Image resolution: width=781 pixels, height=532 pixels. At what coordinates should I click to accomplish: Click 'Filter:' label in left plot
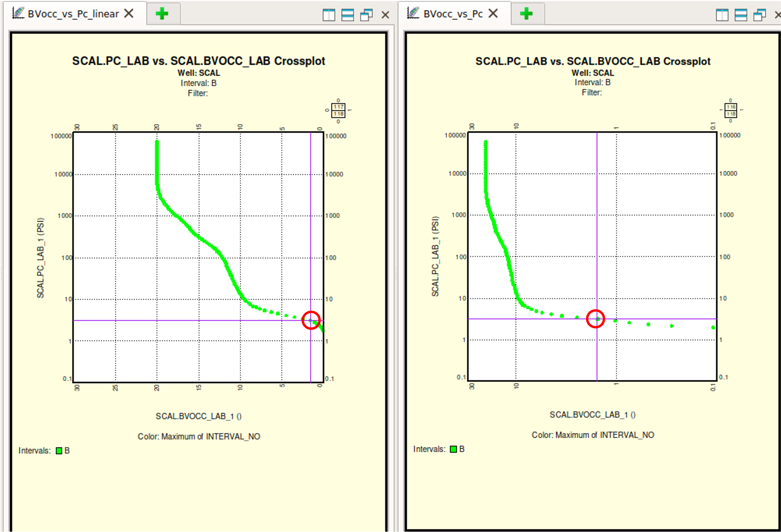point(198,93)
